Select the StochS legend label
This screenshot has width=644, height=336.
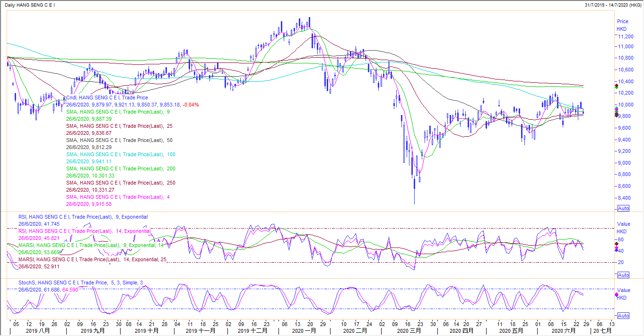click(80, 283)
